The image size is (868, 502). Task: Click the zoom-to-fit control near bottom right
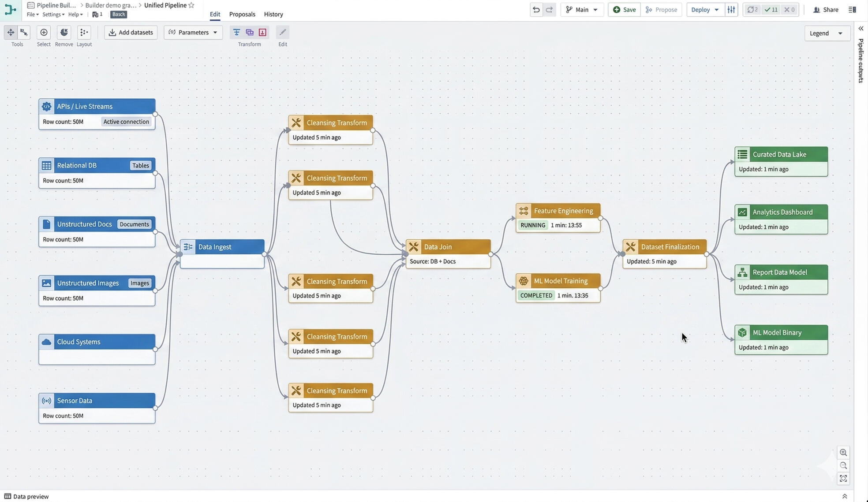(843, 478)
